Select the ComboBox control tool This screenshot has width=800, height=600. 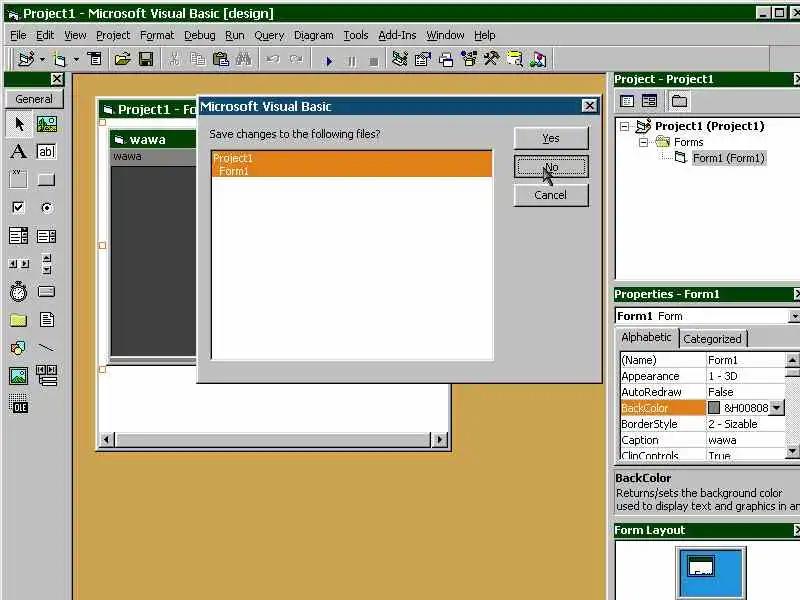tap(19, 236)
